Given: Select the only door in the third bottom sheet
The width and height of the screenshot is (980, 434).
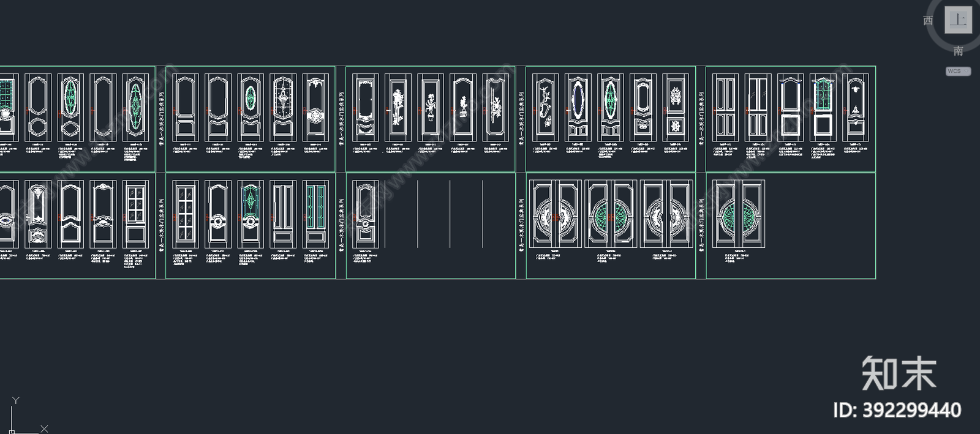Looking at the screenshot, I should 366,214.
